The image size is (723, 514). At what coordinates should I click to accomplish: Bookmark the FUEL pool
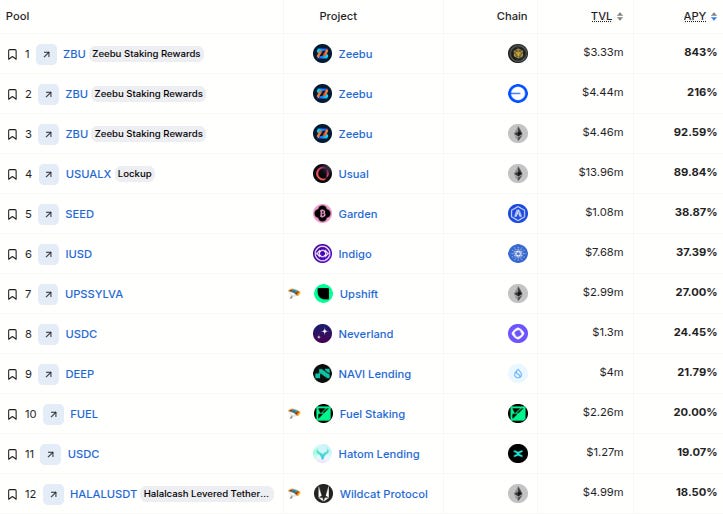click(12, 414)
